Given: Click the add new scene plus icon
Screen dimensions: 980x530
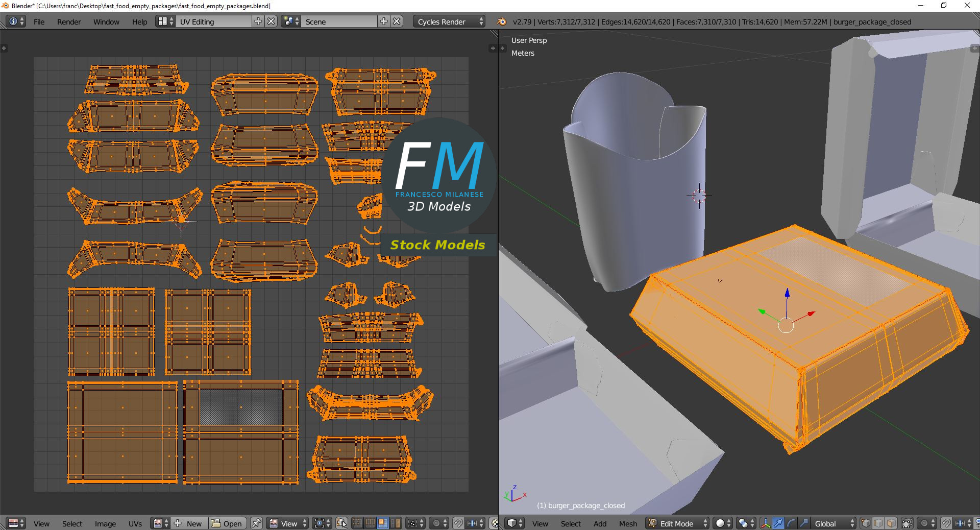Looking at the screenshot, I should click(x=384, y=21).
